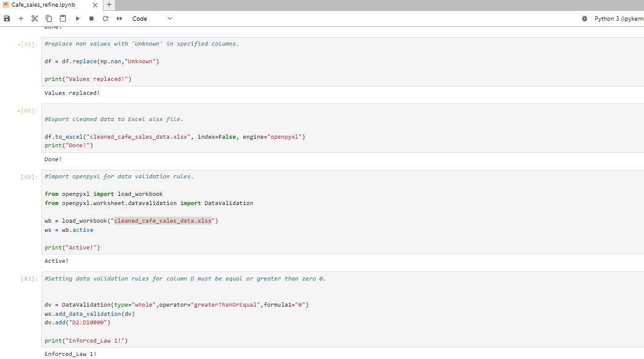
Task: Click the df.to_excel code line
Action: click(175, 137)
